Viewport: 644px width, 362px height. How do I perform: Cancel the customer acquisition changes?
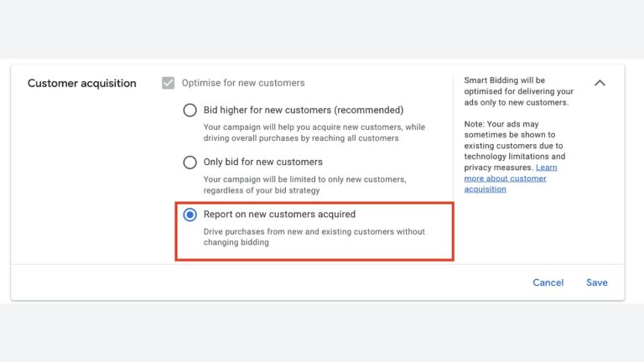(548, 282)
